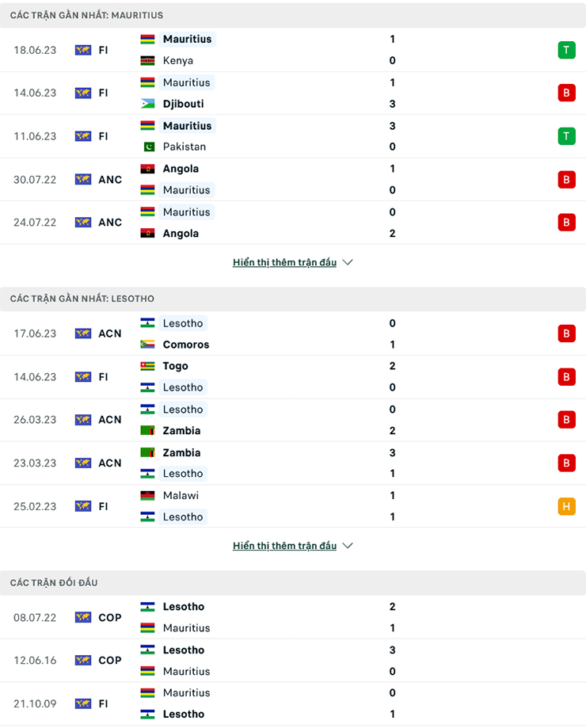The height and width of the screenshot is (728, 586).
Task: Click the Pakistan flag icon
Action: pyautogui.click(x=147, y=147)
